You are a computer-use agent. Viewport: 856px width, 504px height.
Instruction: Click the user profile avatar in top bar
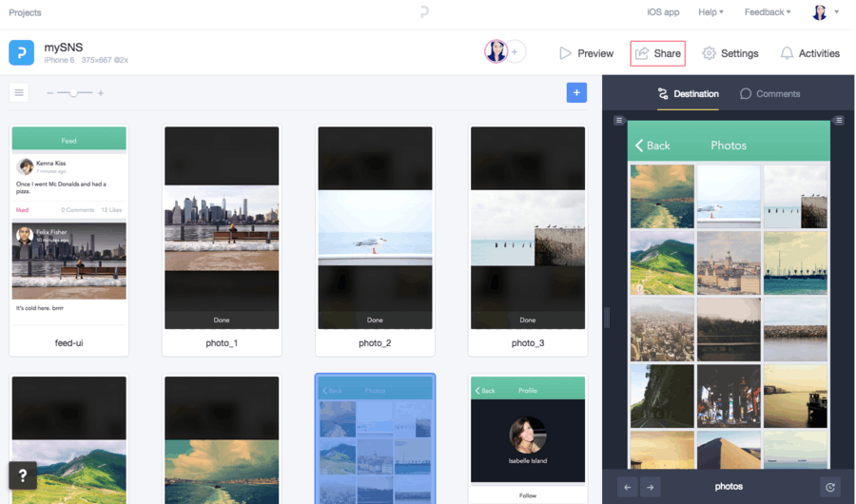pos(820,12)
